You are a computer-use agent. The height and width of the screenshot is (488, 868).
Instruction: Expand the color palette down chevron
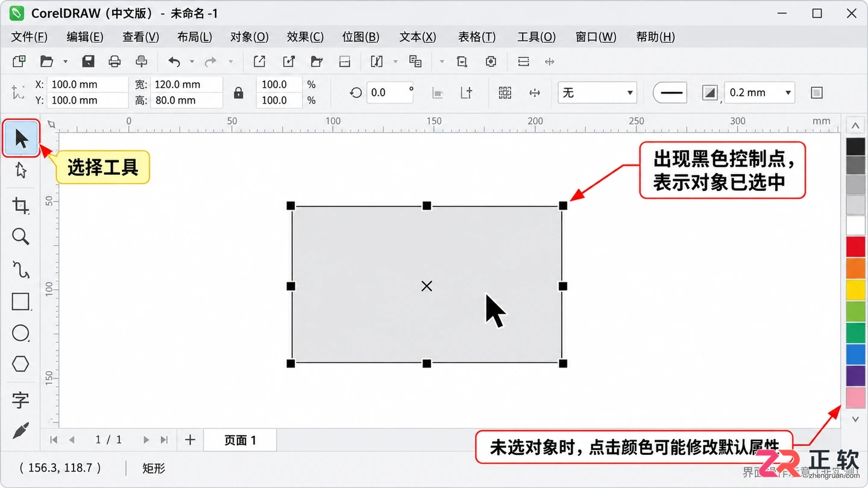click(x=855, y=419)
